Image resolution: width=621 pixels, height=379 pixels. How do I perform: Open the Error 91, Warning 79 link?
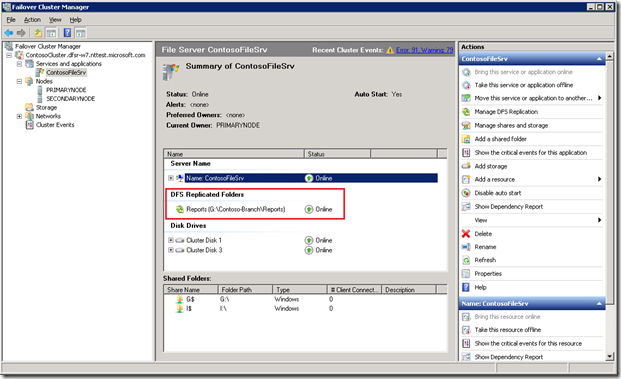pyautogui.click(x=425, y=50)
